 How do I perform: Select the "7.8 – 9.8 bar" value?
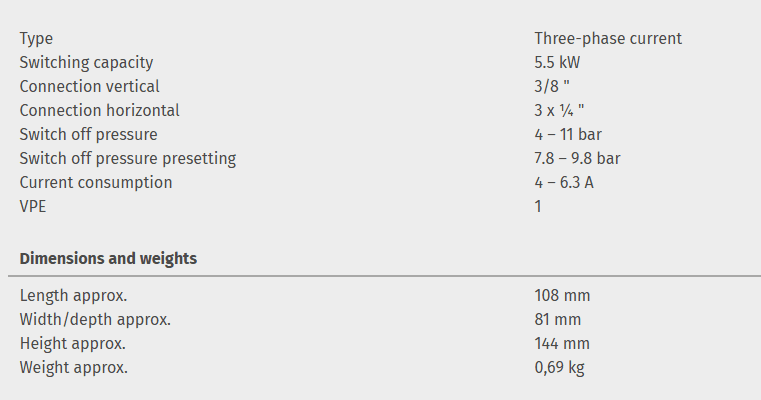tap(578, 159)
